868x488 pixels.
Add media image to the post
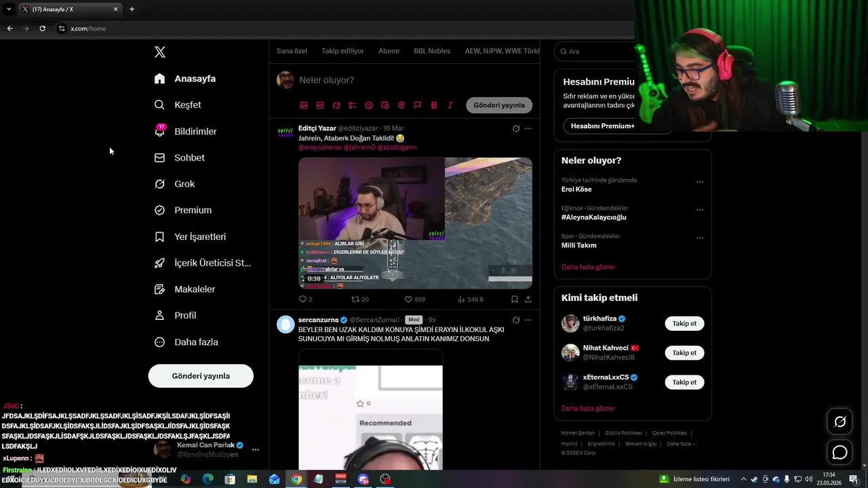pyautogui.click(x=304, y=106)
